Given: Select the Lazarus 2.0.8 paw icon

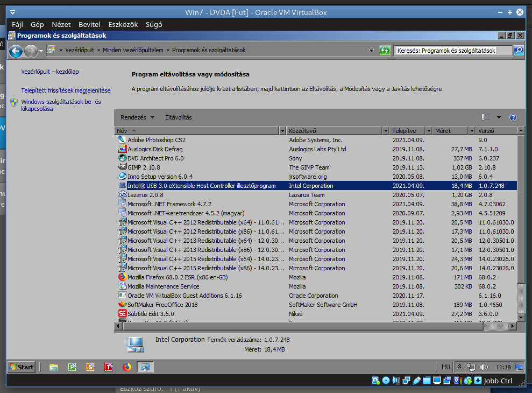Looking at the screenshot, I should [x=122, y=195].
